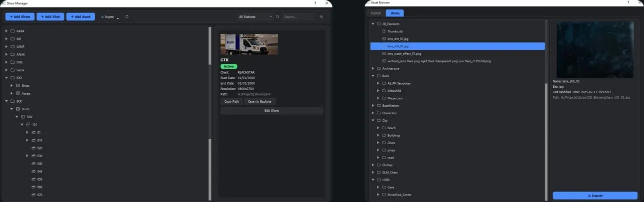Click the clapper icon of shot 060

(x=33, y=187)
